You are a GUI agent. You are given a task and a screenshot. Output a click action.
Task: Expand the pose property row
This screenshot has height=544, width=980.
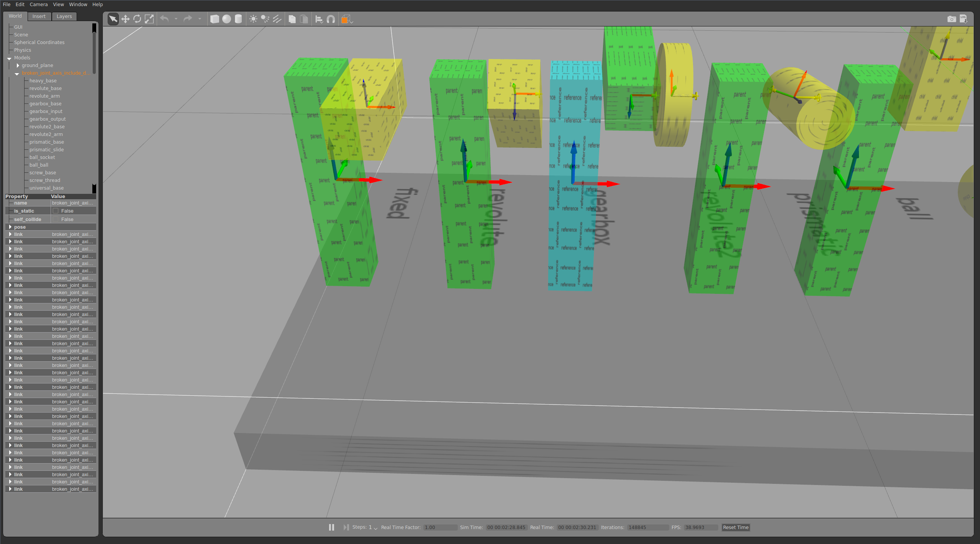(9, 227)
